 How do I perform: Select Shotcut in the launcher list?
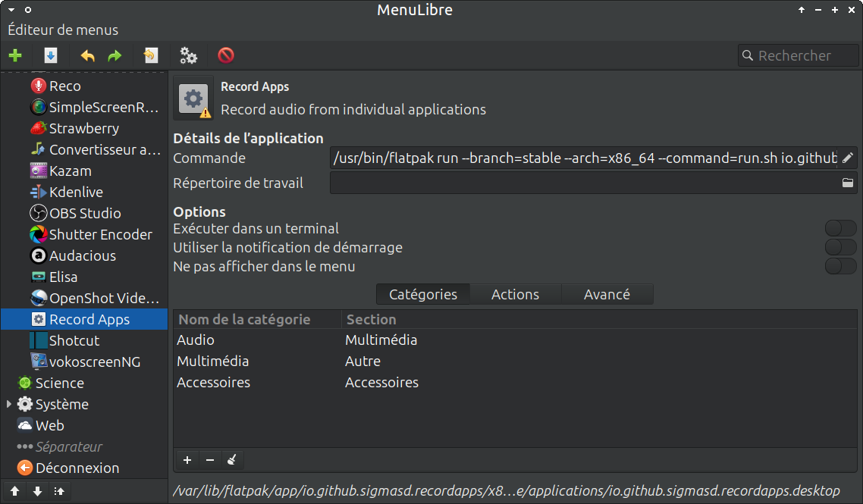(84, 340)
